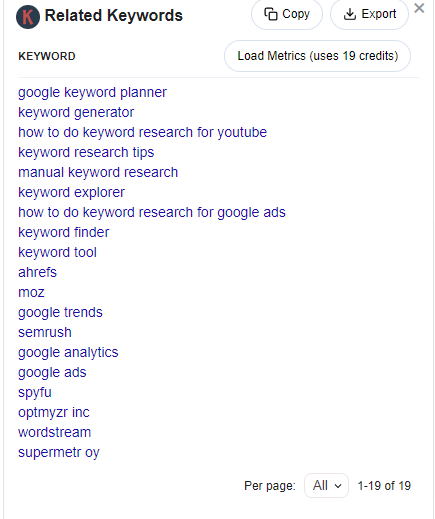The height and width of the screenshot is (519, 435).
Task: Load metrics using 19 credits
Action: tap(317, 56)
